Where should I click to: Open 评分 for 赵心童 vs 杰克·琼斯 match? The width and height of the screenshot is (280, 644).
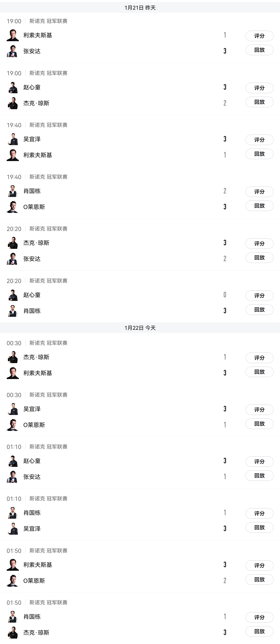click(259, 88)
